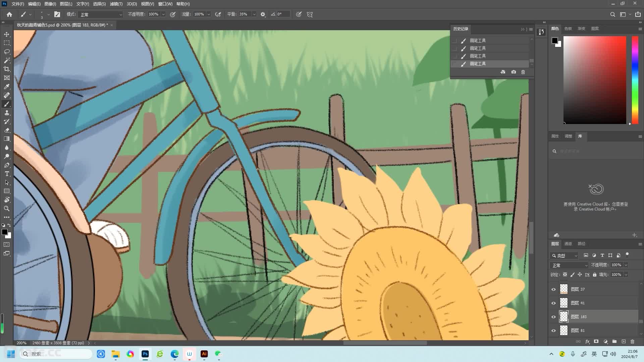Select the Pen tool

pyautogui.click(x=7, y=165)
